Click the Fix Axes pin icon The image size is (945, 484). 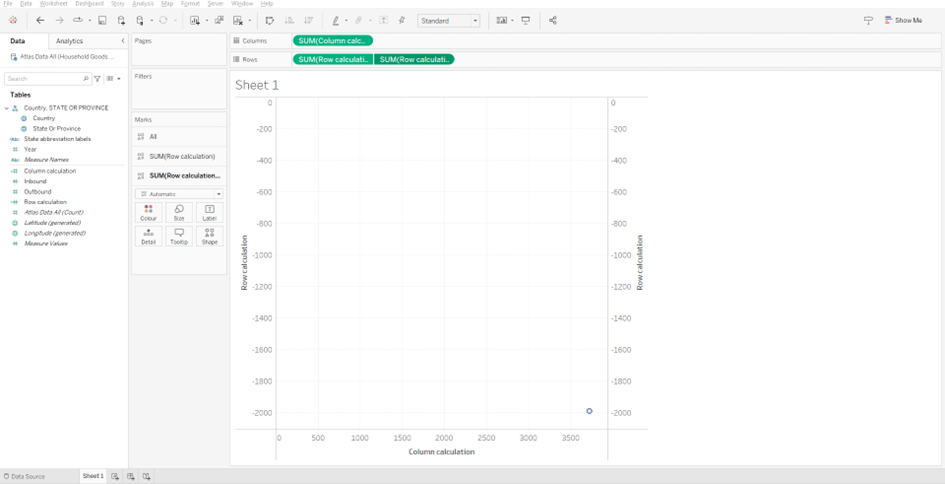click(x=402, y=20)
